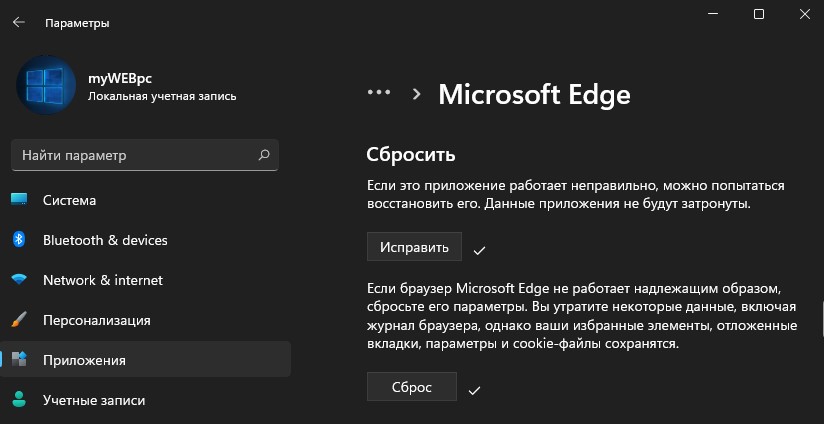Click the vertical scrollbar thumb
Image resolution: width=824 pixels, height=424 pixels.
pyautogui.click(x=821, y=319)
